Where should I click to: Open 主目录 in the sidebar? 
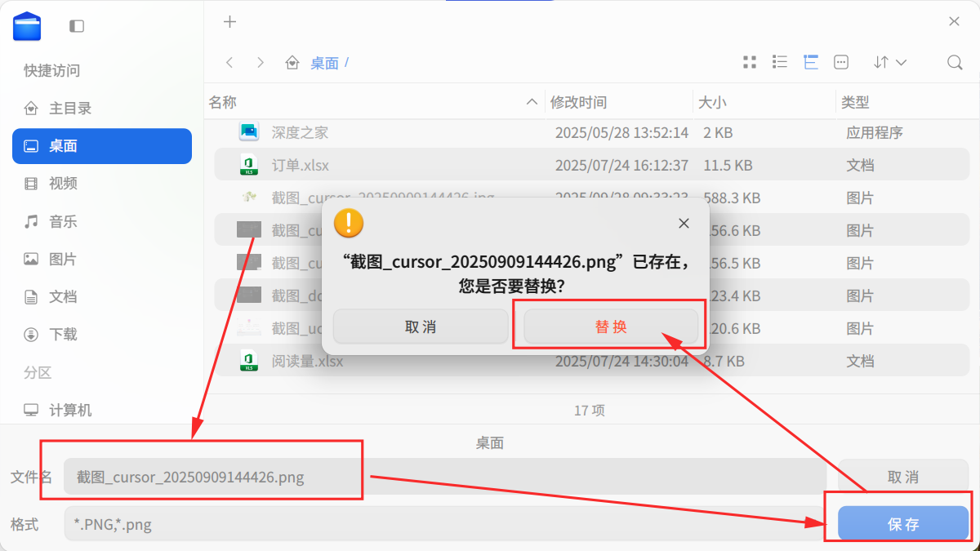[102, 108]
